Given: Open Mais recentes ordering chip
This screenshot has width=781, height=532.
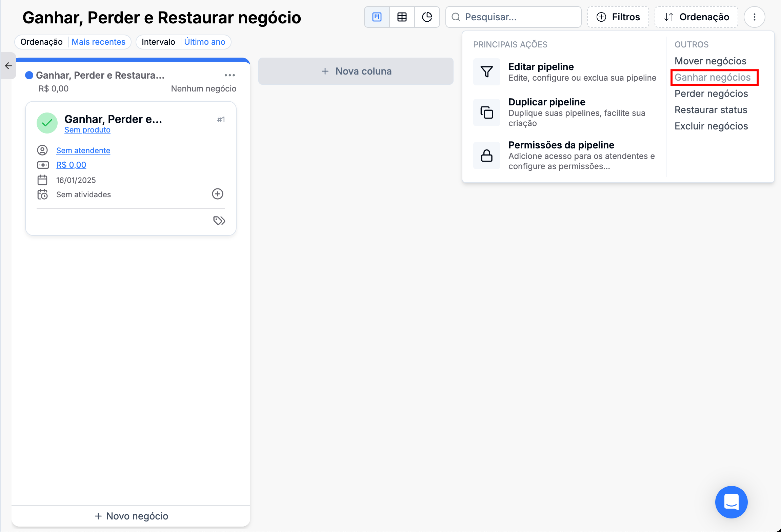Looking at the screenshot, I should tap(98, 42).
